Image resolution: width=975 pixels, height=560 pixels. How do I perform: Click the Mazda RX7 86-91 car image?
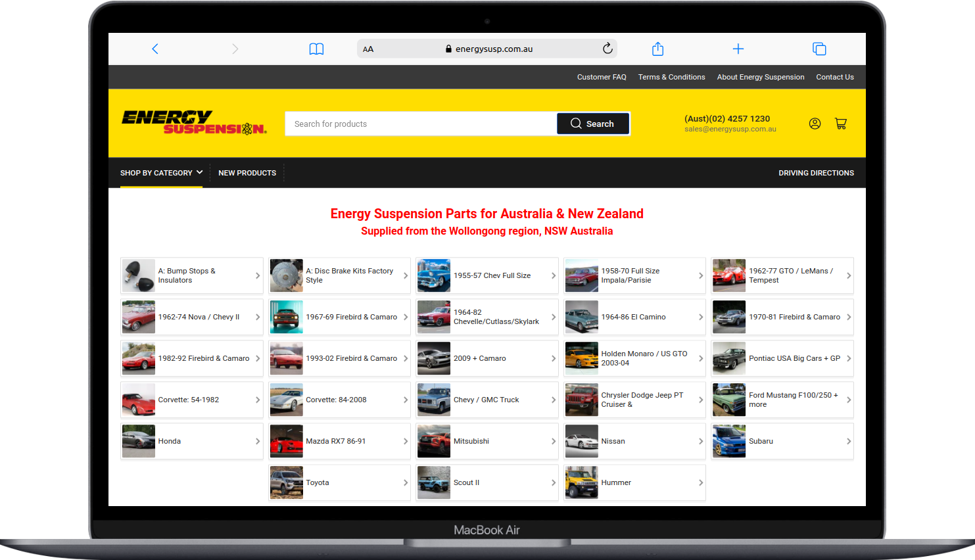287,441
